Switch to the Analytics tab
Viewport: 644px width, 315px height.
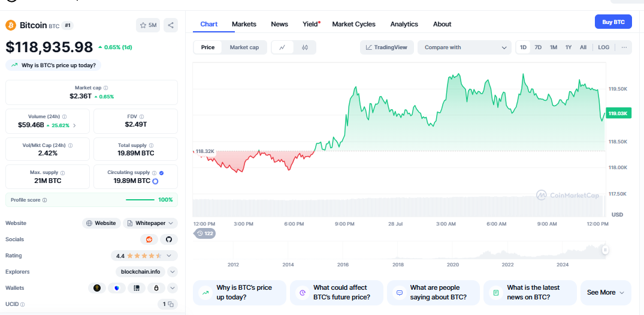pyautogui.click(x=404, y=24)
